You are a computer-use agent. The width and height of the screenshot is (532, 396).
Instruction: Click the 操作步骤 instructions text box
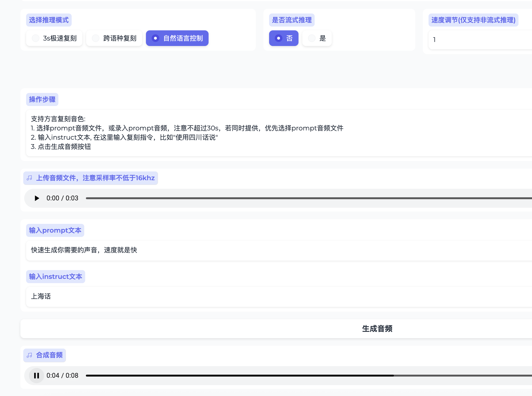[279, 133]
